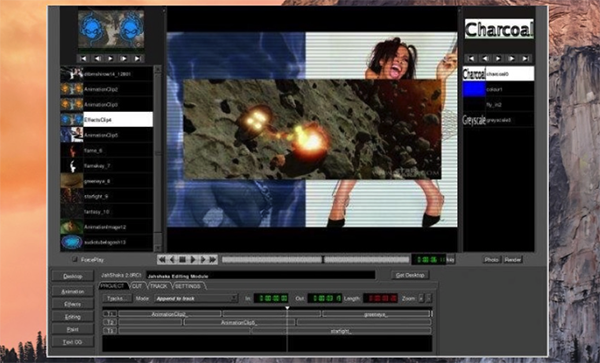Jump to first frame in clip preview panel
The image size is (600, 363).
coord(83,59)
